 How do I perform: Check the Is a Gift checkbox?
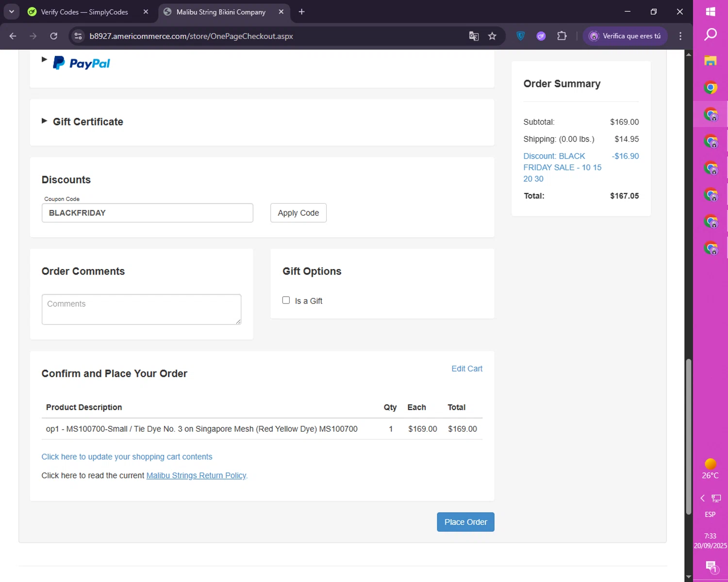(286, 300)
